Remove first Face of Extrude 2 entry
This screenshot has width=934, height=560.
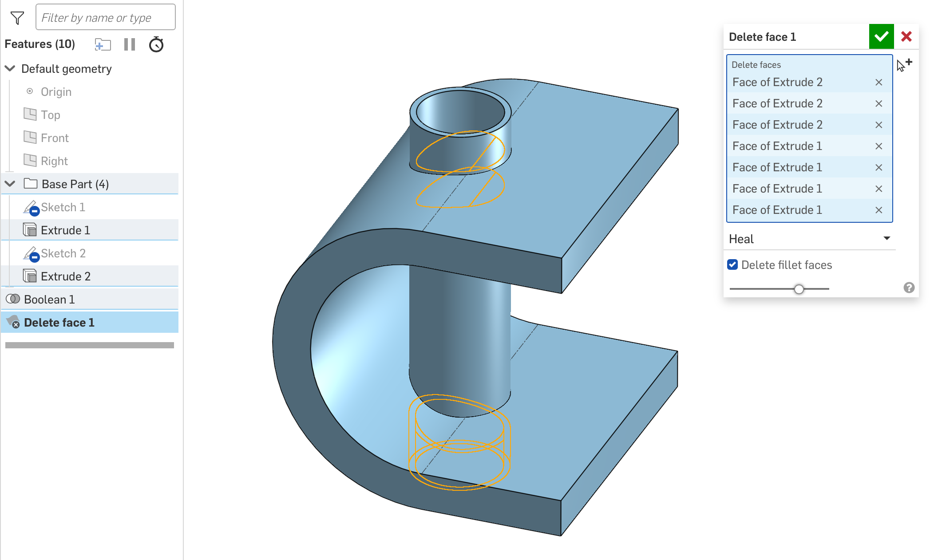879,83
